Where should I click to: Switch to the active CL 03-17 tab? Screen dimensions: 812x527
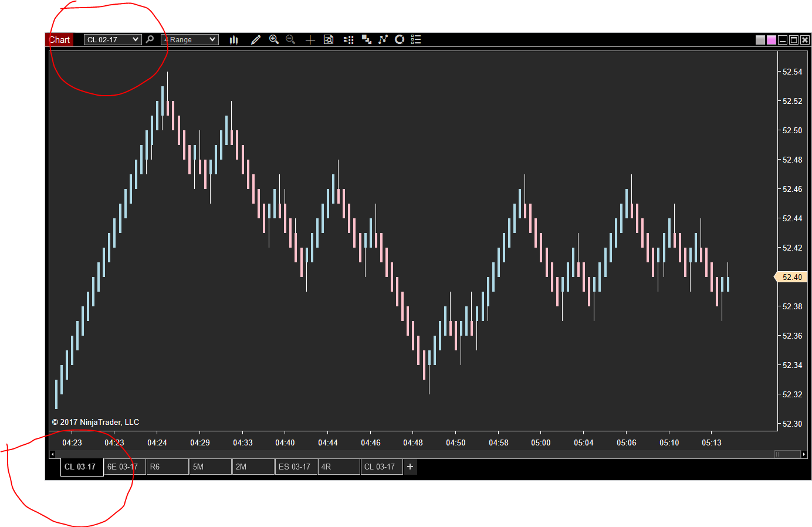(82, 467)
